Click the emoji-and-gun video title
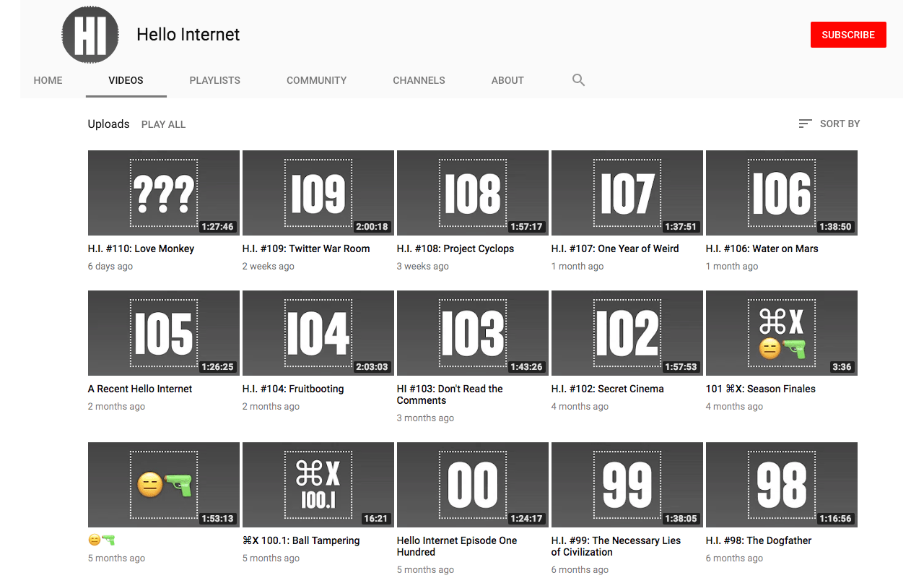Viewport: 924px width, 578px height. (102, 540)
